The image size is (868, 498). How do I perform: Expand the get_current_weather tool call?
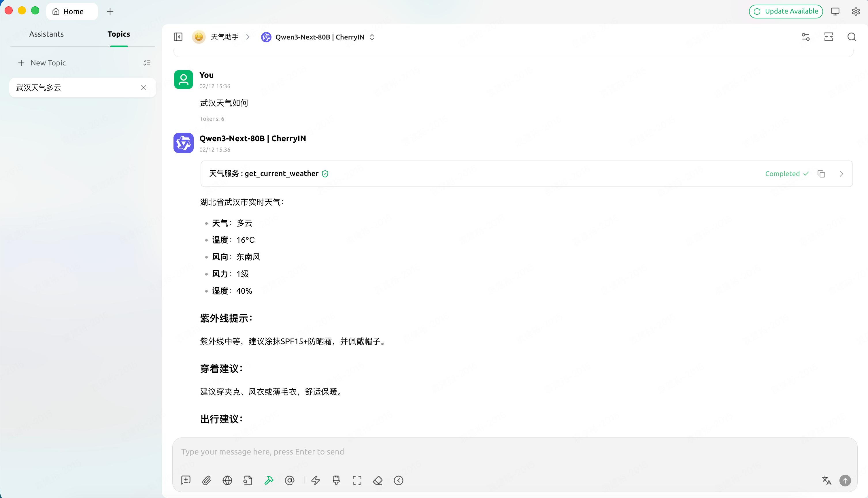[x=841, y=174]
